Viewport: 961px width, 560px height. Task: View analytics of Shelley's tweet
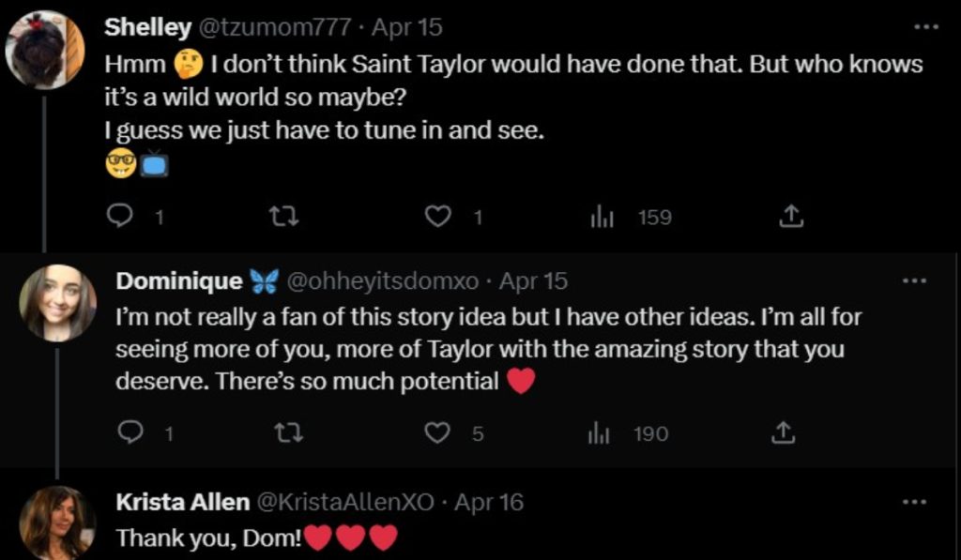pos(602,218)
